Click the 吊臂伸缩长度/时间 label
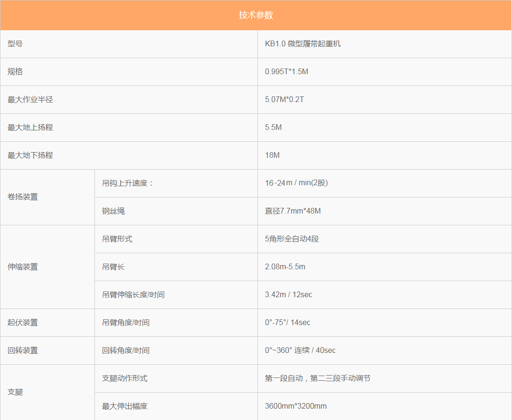 [133, 295]
